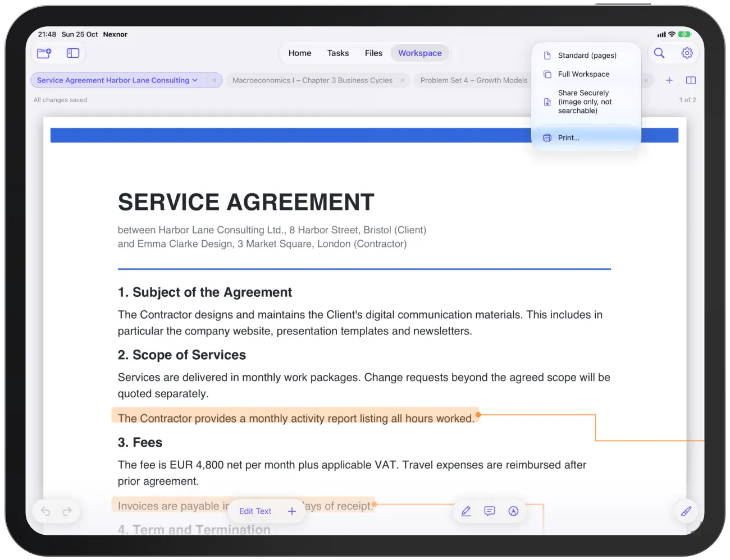730x560 pixels.
Task: Expand the Service Agreement tab dropdown chevron
Action: (x=195, y=80)
